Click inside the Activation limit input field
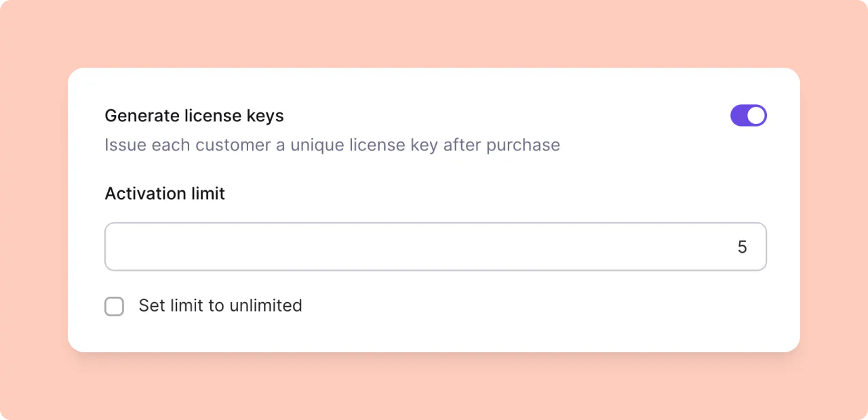 tap(434, 247)
